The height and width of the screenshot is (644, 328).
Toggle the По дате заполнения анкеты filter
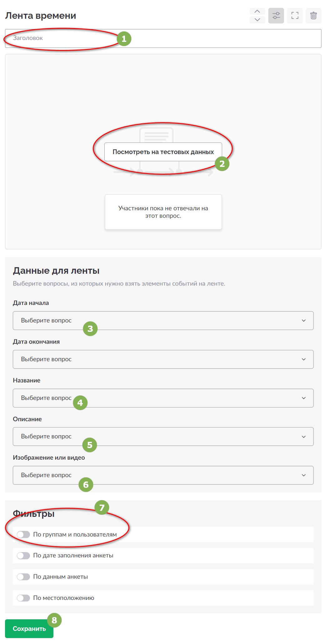[23, 556]
